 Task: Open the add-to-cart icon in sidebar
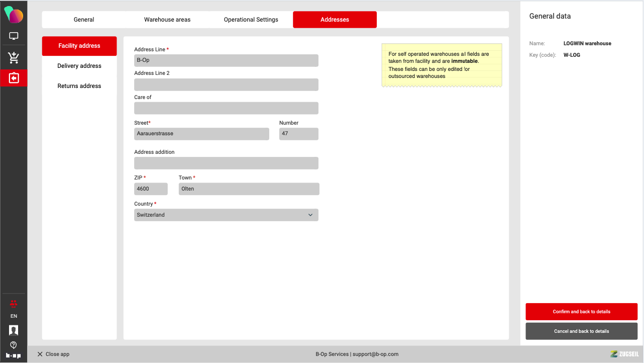(x=14, y=58)
